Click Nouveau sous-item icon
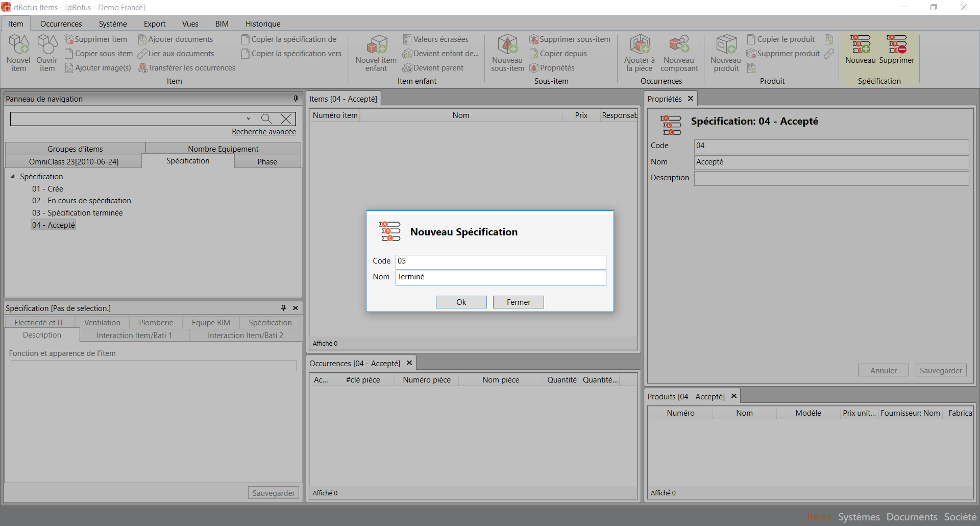This screenshot has width=980, height=526. 507,45
